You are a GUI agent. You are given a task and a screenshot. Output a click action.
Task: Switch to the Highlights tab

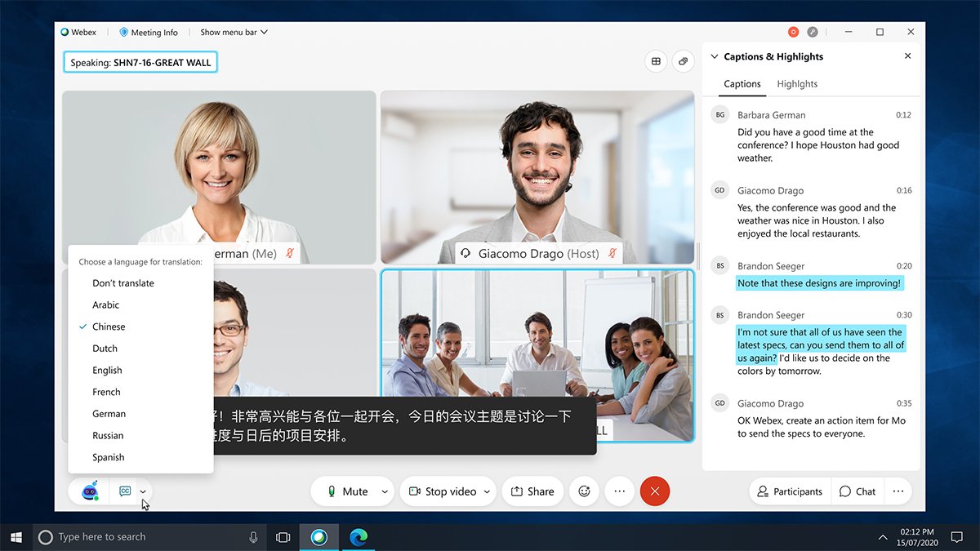point(796,83)
